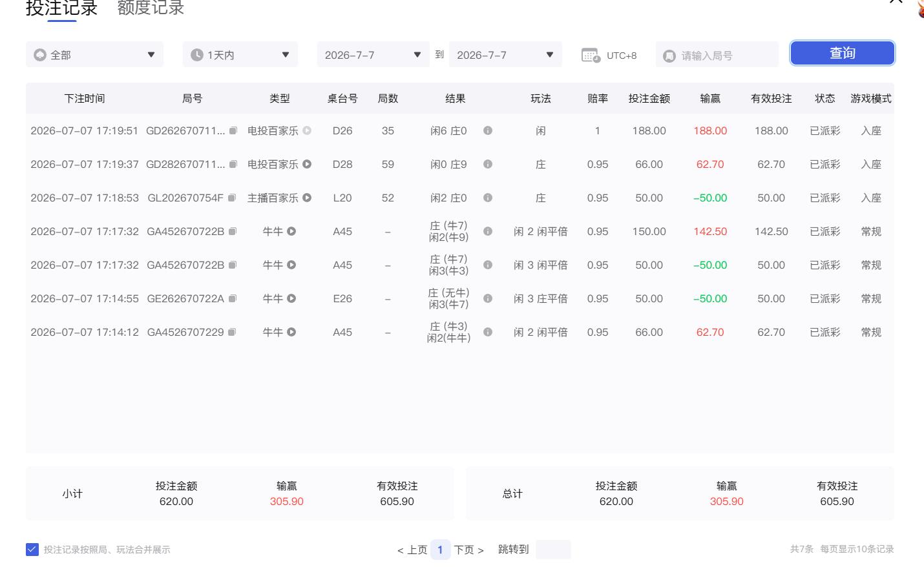Screen dimensions: 924x567
Task: Open the 1天内 time range dropdown
Action: pyautogui.click(x=240, y=55)
